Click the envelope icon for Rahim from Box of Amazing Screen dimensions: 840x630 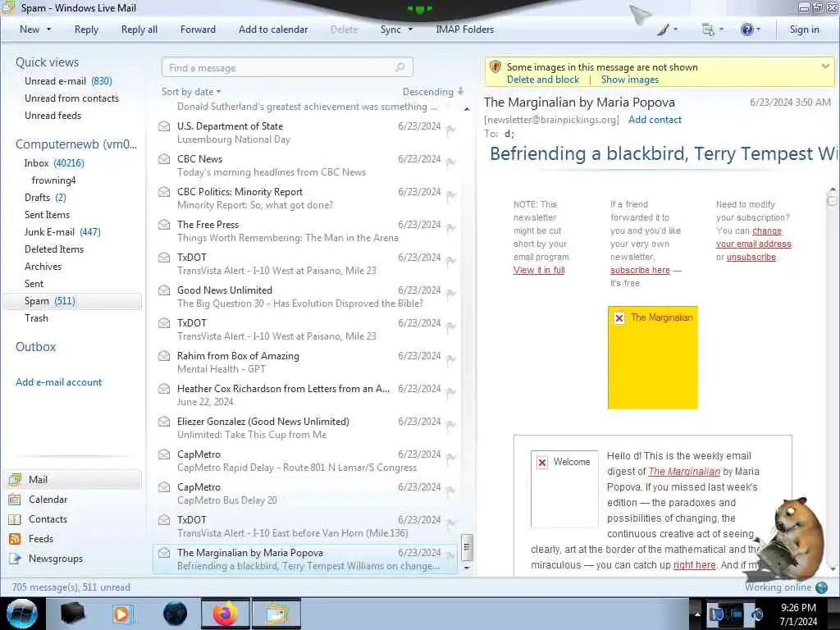click(x=164, y=356)
